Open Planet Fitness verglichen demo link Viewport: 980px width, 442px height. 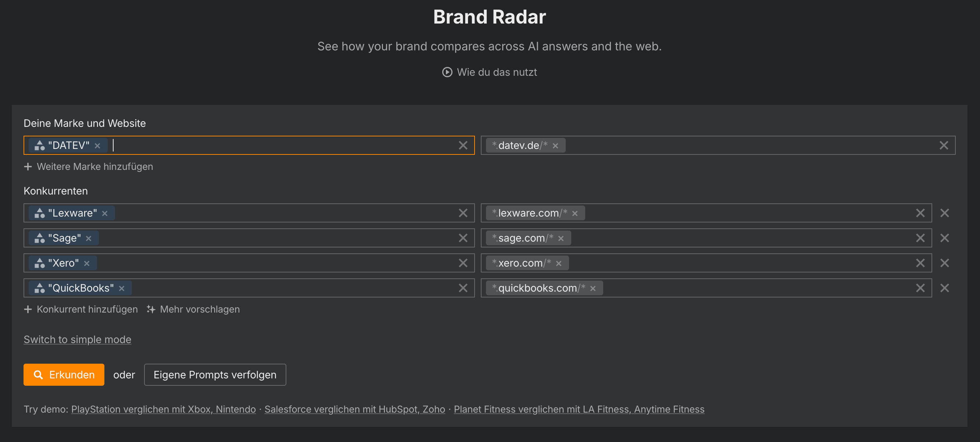(579, 409)
